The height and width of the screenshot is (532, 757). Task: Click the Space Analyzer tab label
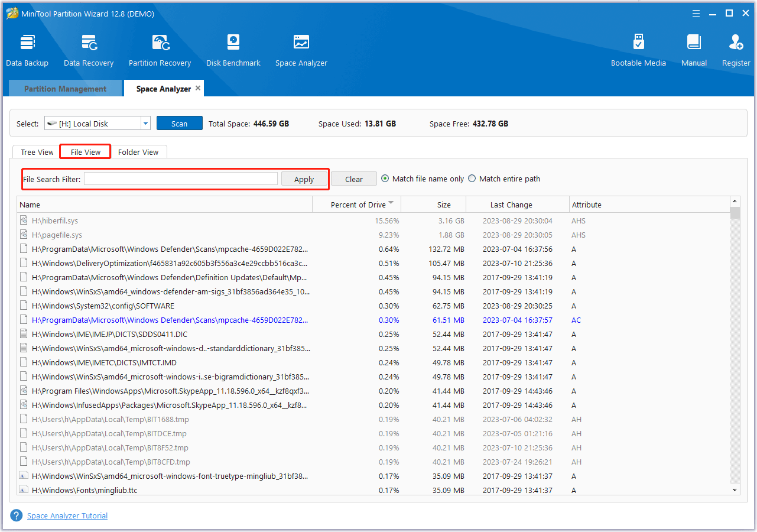pyautogui.click(x=164, y=89)
